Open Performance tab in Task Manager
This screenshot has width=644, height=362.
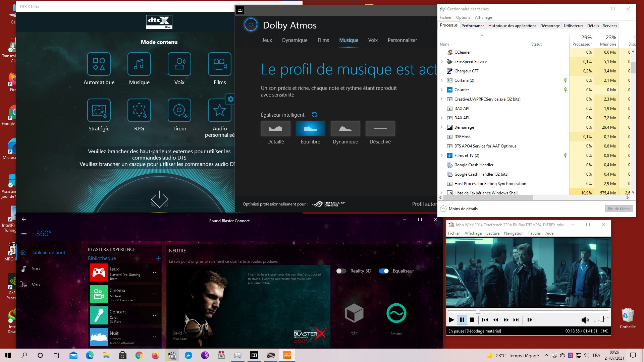coord(473,26)
